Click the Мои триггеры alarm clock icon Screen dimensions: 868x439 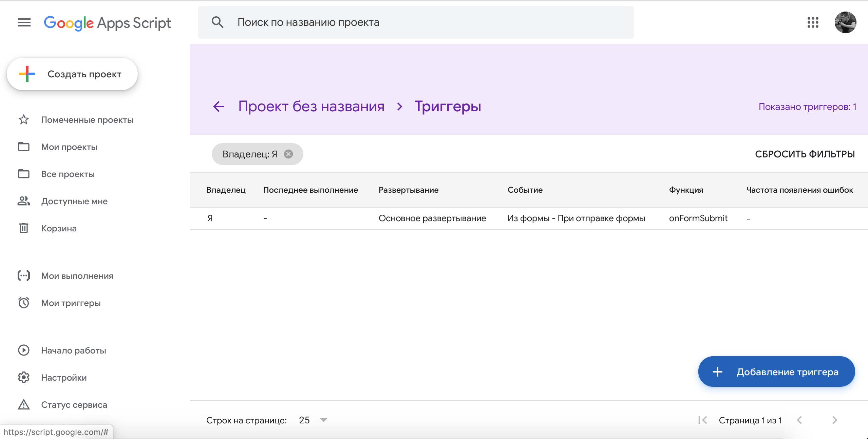[x=24, y=303]
